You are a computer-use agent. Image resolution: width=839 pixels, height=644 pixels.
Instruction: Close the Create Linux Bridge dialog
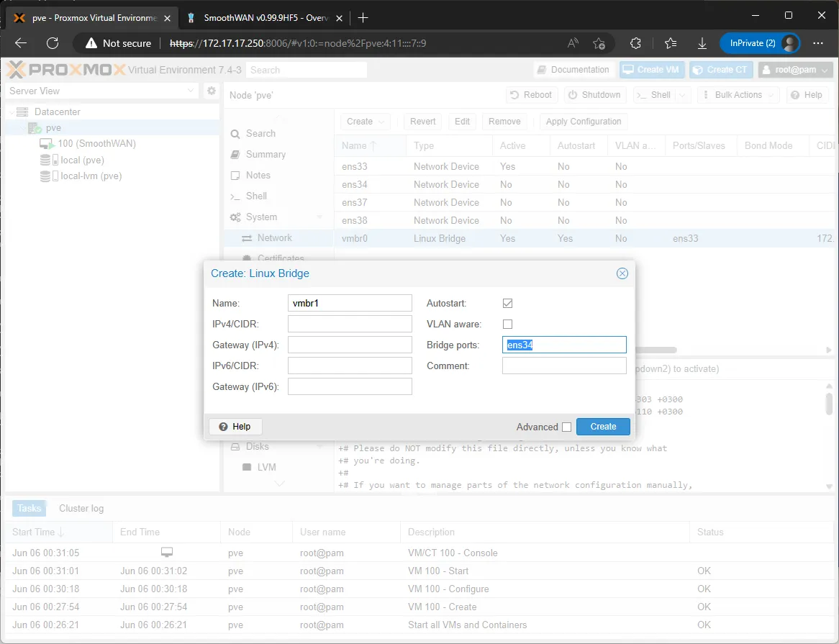tap(622, 273)
